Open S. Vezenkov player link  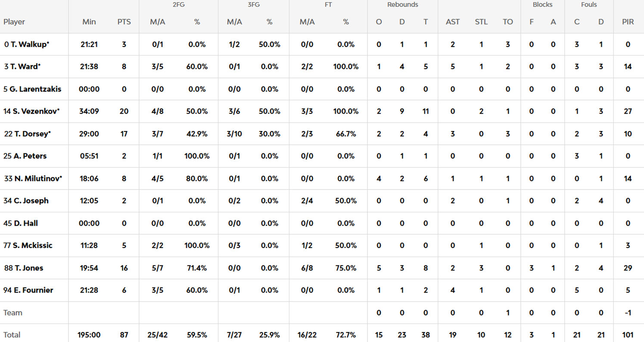point(34,111)
